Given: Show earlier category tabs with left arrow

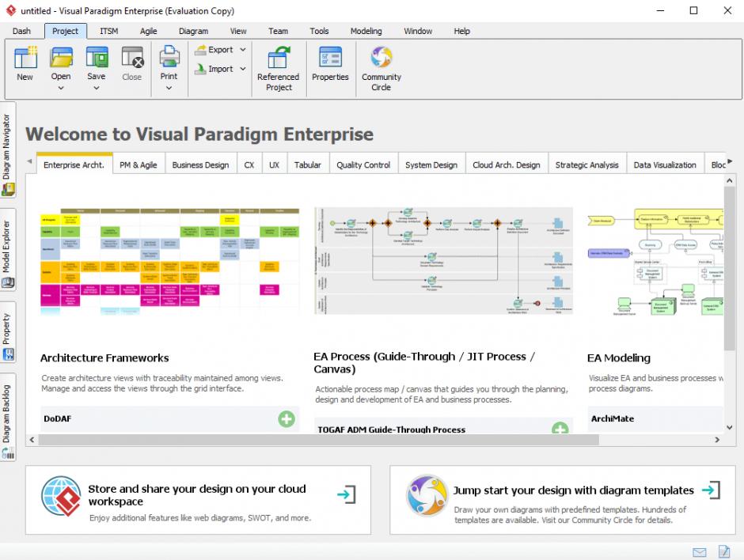Looking at the screenshot, I should click(30, 161).
